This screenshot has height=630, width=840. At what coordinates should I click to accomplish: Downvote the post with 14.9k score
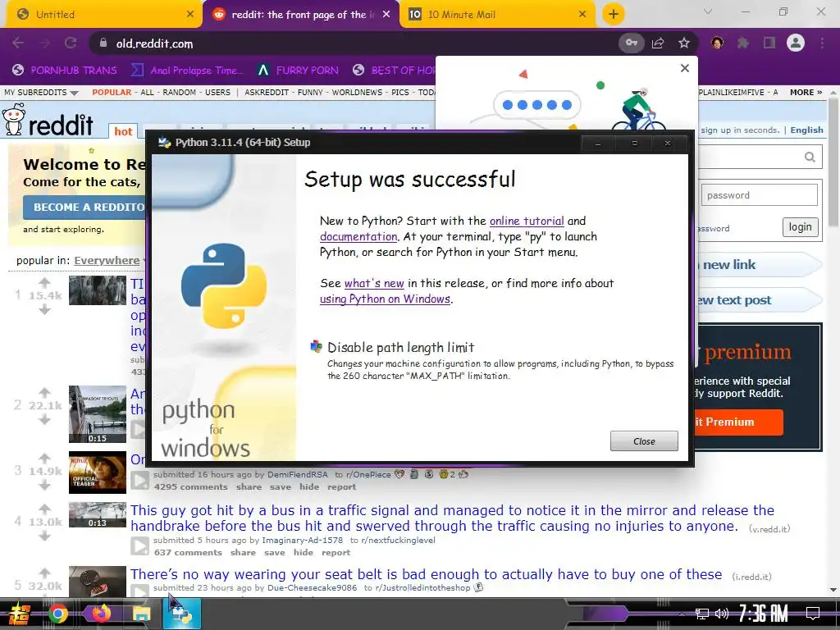pos(44,486)
